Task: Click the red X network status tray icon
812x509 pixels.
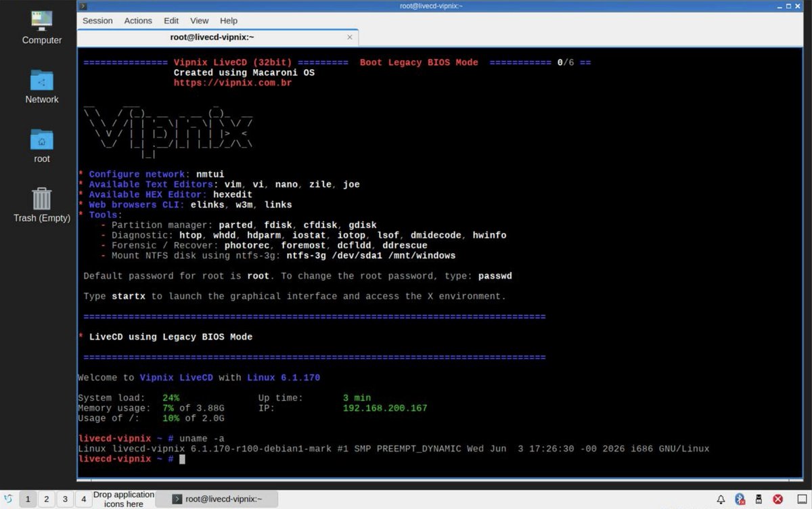Action: [x=778, y=500]
